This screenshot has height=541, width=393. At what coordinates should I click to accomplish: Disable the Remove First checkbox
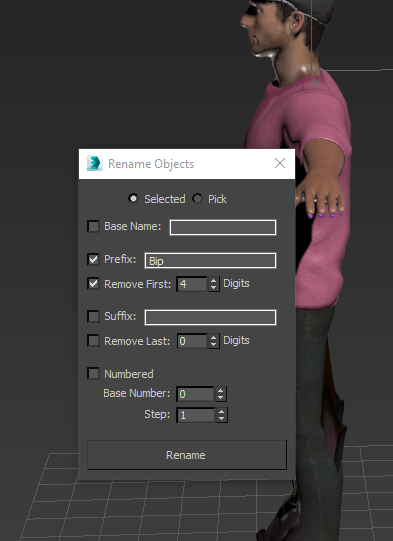pyautogui.click(x=93, y=284)
